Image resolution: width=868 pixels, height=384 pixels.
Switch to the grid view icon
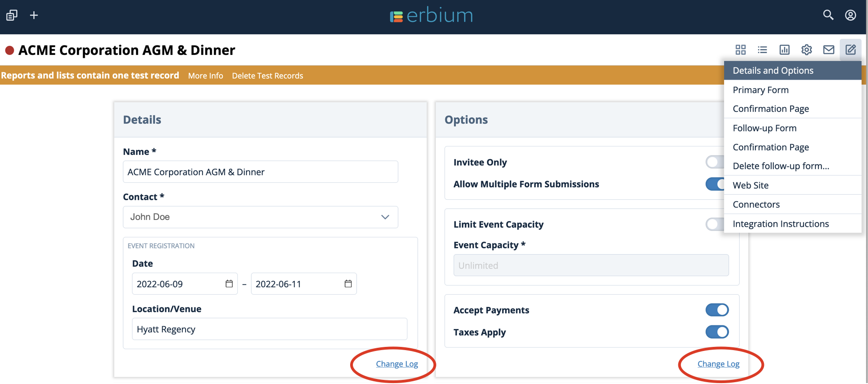click(x=741, y=49)
